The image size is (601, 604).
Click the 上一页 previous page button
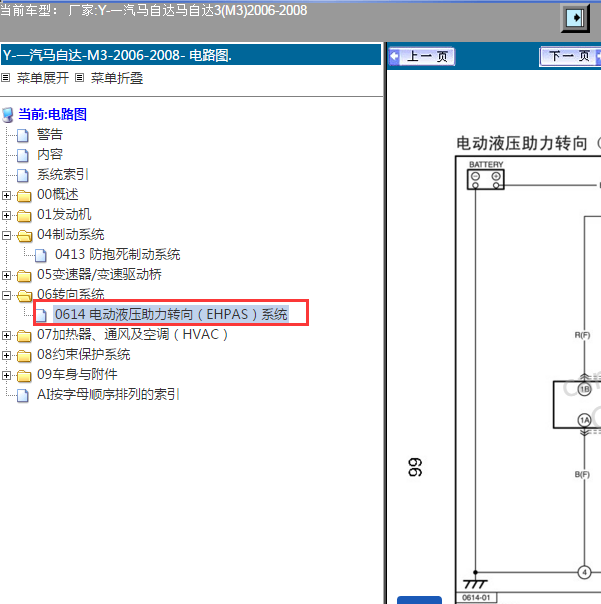(422, 57)
